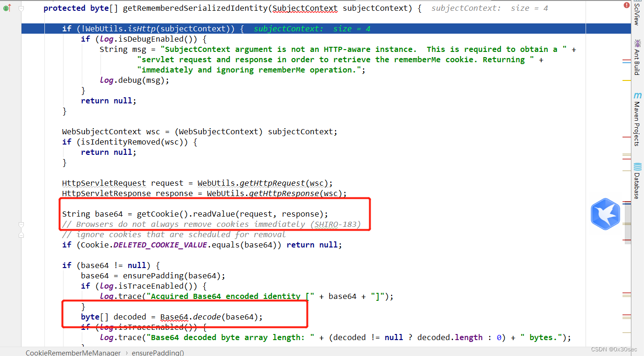
Task: Collapse the getRememberedSerializedIdentity method fold marker
Action: [x=21, y=8]
